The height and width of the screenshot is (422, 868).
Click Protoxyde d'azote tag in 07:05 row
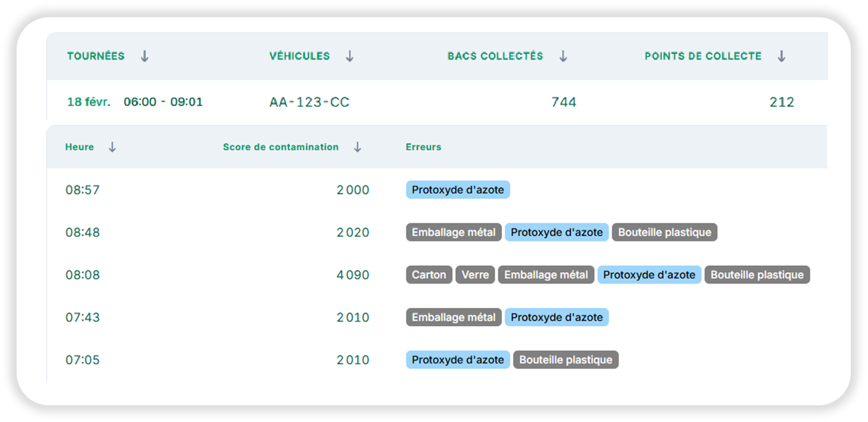click(x=458, y=360)
